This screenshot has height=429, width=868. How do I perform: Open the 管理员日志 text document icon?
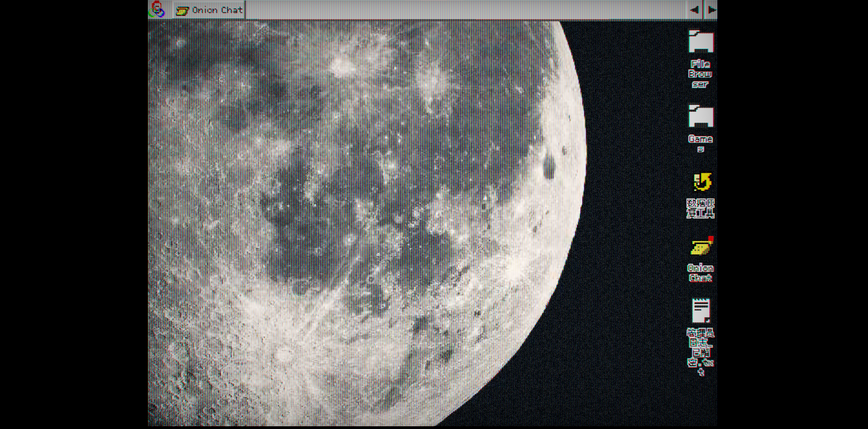click(701, 311)
